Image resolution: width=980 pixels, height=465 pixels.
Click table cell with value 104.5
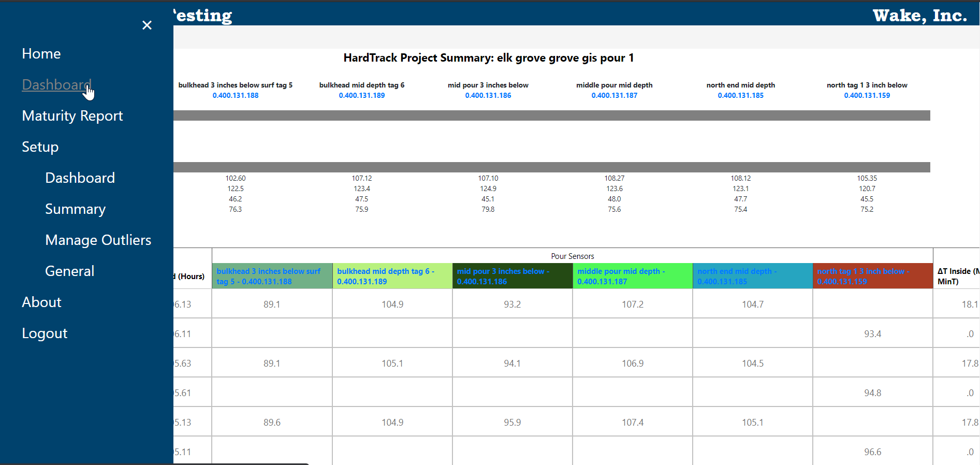pyautogui.click(x=753, y=364)
